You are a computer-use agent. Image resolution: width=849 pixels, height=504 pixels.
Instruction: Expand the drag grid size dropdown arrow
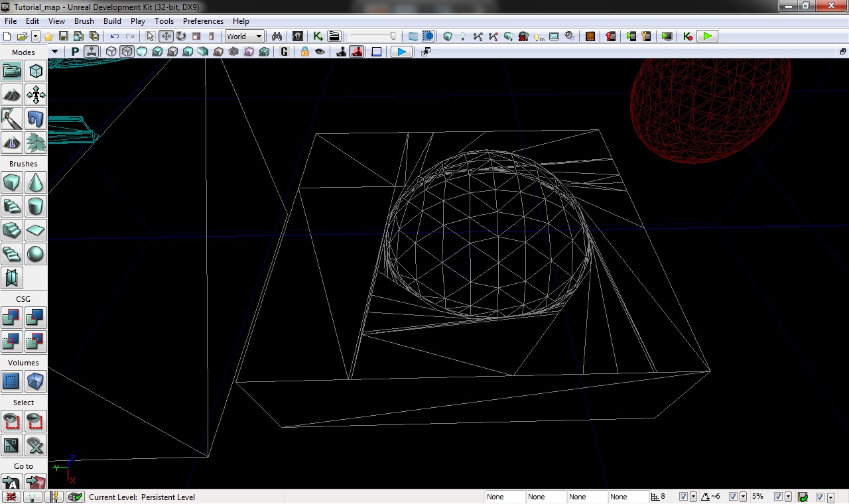tap(693, 497)
